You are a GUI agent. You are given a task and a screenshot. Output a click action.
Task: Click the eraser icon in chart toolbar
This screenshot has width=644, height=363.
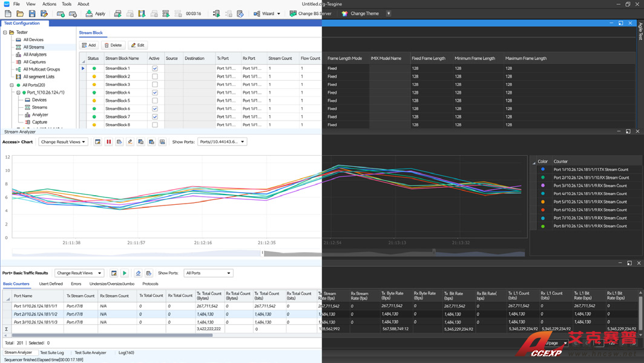point(130,142)
